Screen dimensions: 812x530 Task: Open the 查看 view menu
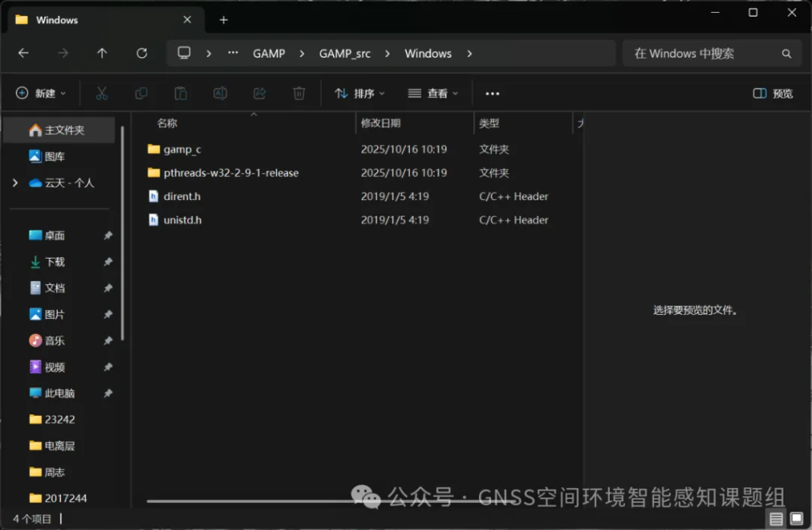coord(433,94)
